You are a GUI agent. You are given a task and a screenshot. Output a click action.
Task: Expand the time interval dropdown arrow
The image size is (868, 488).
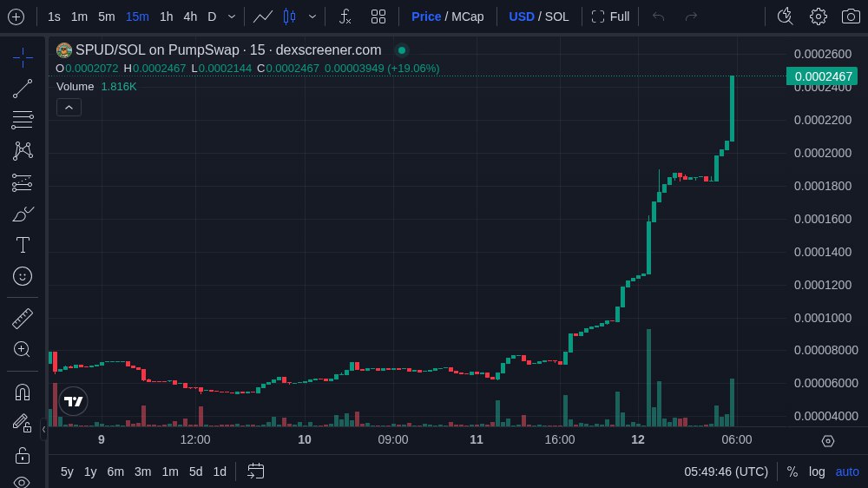pyautogui.click(x=231, y=16)
